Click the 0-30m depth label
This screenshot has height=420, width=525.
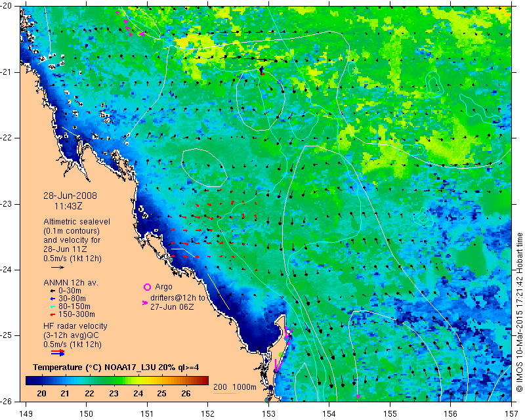(x=70, y=291)
